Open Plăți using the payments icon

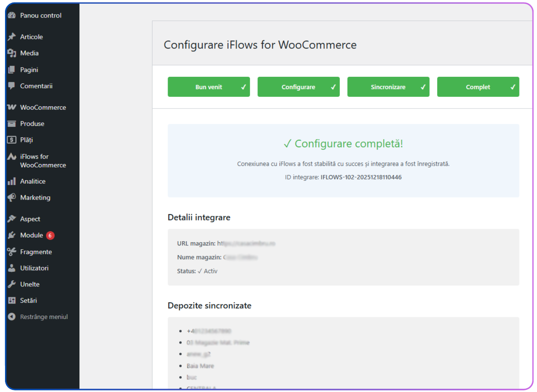pos(12,140)
